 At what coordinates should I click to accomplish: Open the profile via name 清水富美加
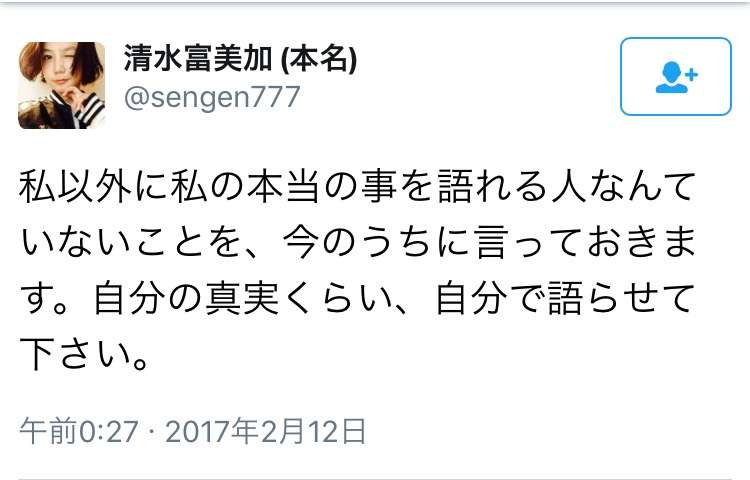pos(198,59)
